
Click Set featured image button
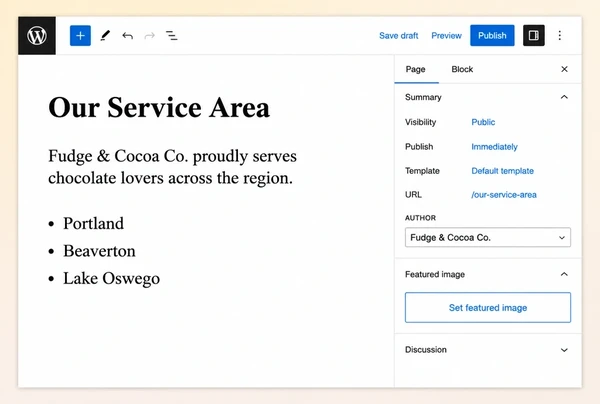(x=488, y=308)
